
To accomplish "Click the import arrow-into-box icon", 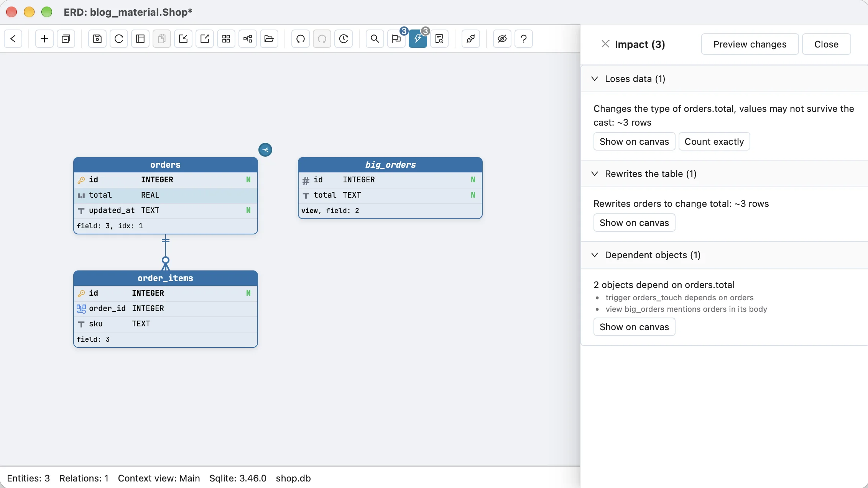I will [183, 39].
